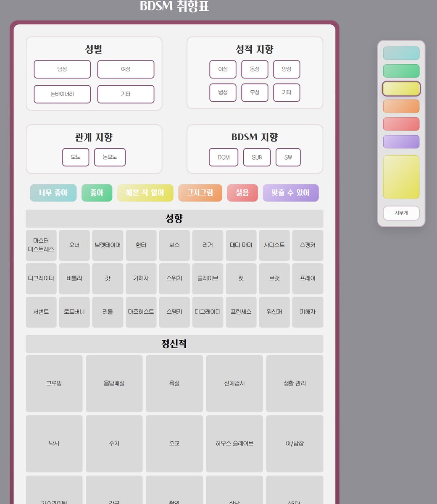
Task: Mark the 펫 cell
Action: click(x=241, y=279)
